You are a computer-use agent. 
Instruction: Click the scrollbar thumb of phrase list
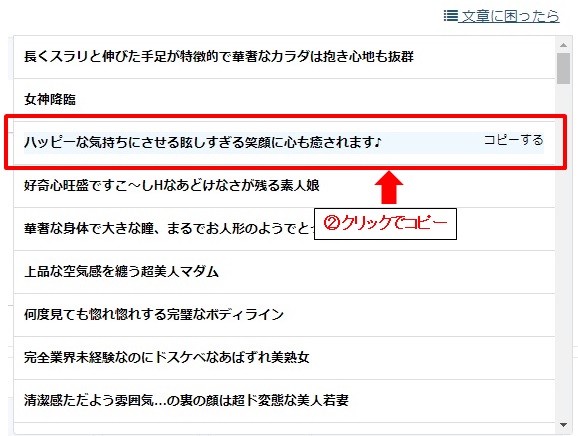coord(563,69)
